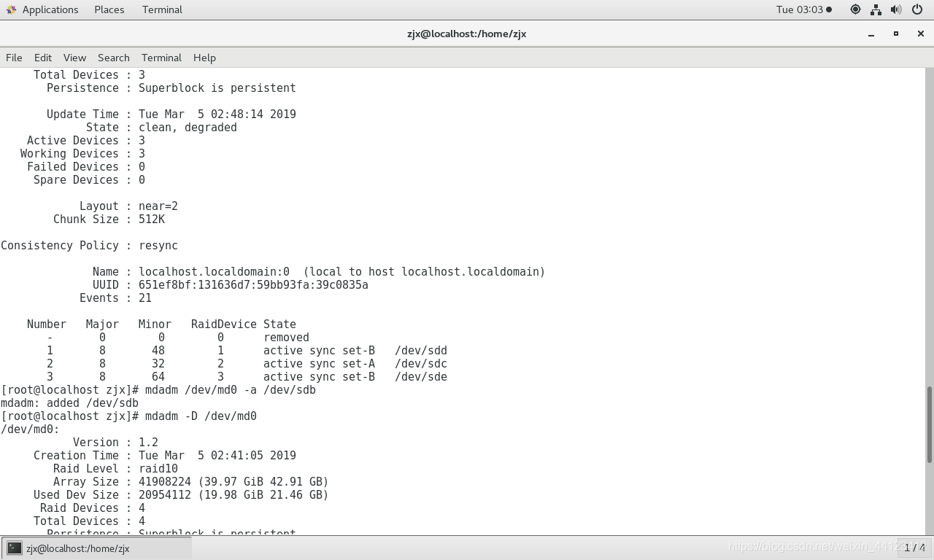This screenshot has height=560, width=934.
Task: Click the Used Dev Size value 20954112
Action: pos(165,495)
